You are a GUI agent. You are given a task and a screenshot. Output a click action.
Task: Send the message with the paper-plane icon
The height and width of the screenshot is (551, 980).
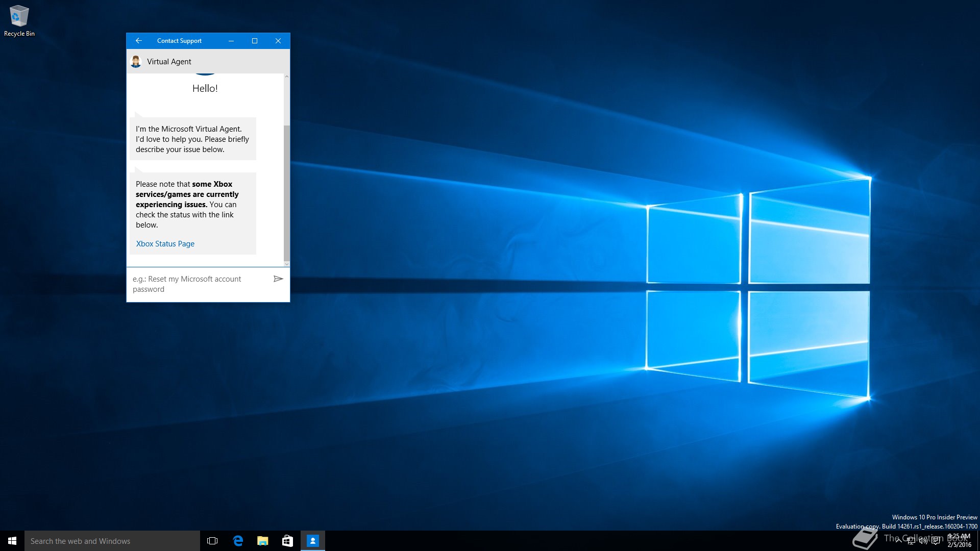(x=278, y=279)
